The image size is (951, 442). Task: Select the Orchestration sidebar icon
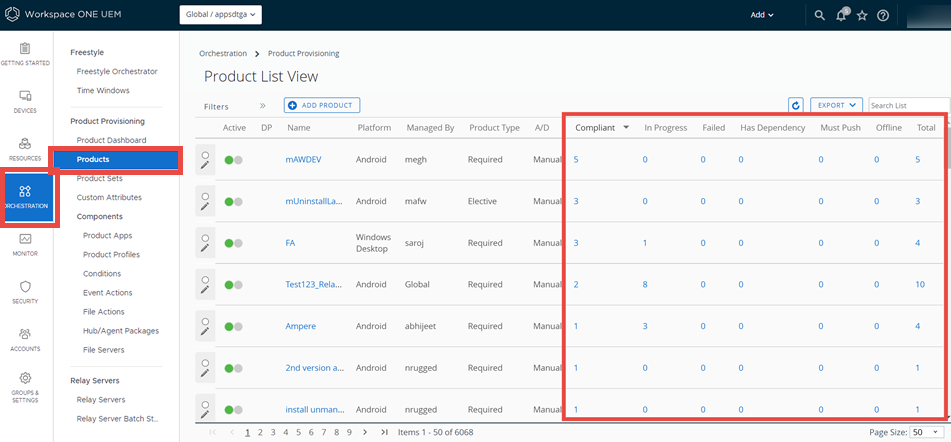[x=25, y=192]
